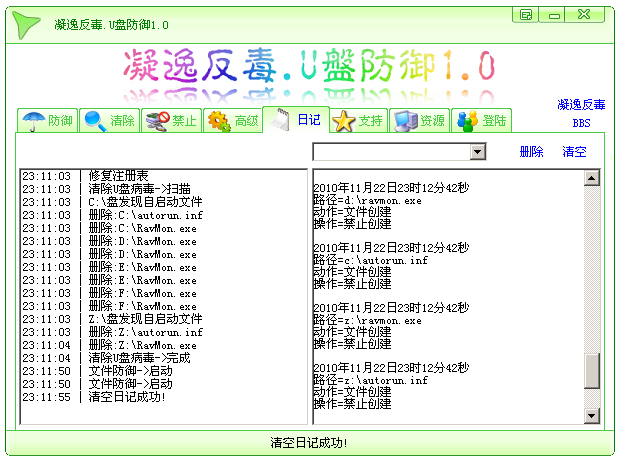619x465 pixels.
Task: Select log row C:\盘发现自启动文件
Action: click(164, 202)
